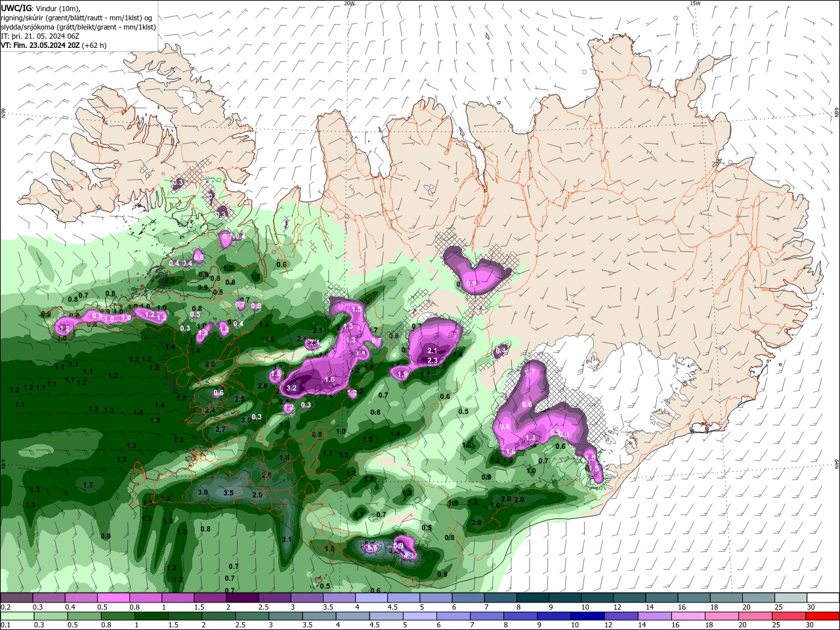Viewport: 840px width, 630px height.
Task: Click the white snow legend swatch labeled 30
Action: 822,598
